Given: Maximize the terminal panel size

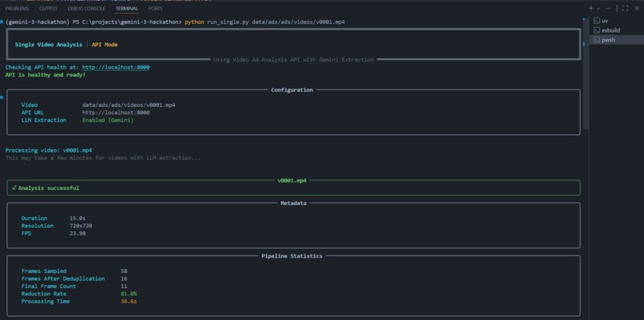Looking at the screenshot, I should [625, 8].
